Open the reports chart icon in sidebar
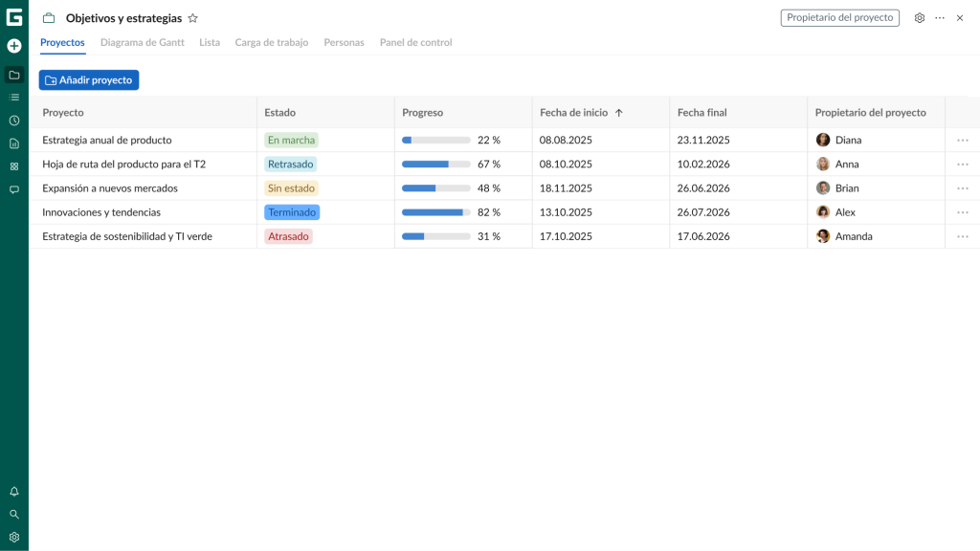Image resolution: width=980 pixels, height=551 pixels. pyautogui.click(x=14, y=143)
